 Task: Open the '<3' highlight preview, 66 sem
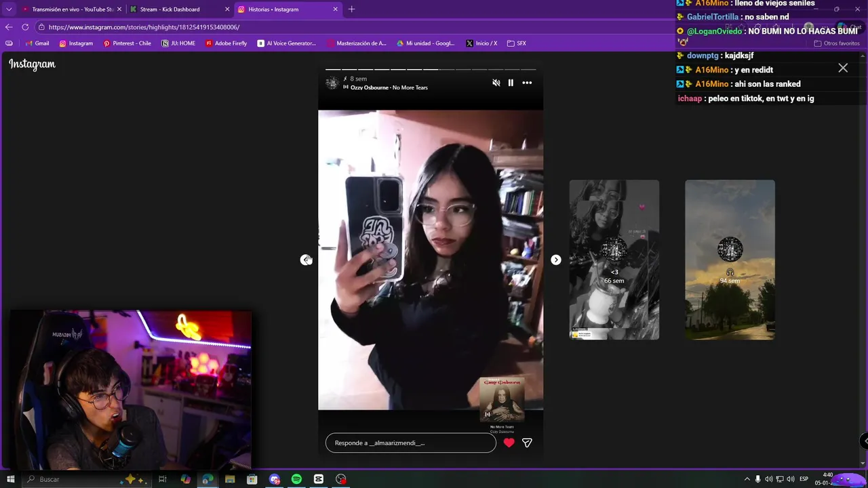(x=614, y=260)
